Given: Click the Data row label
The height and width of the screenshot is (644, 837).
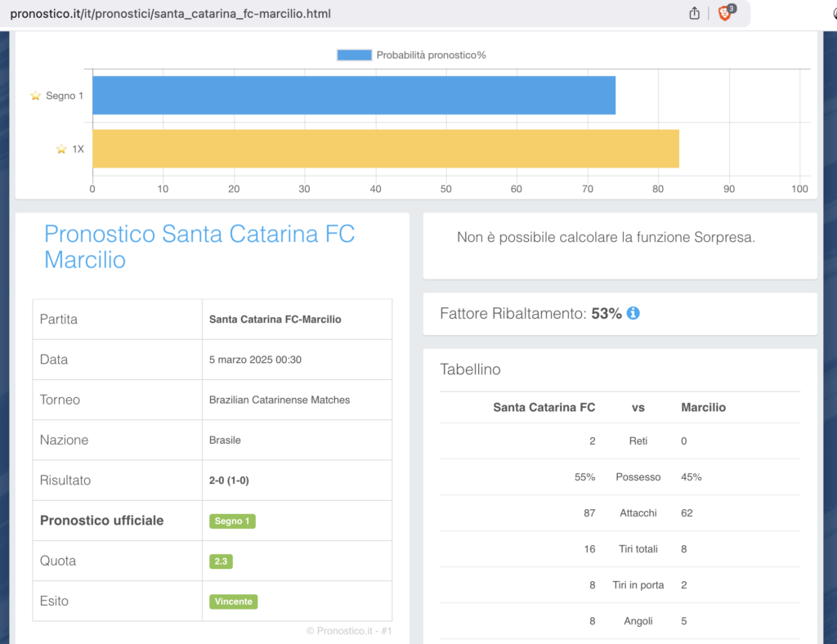Looking at the screenshot, I should coord(54,360).
